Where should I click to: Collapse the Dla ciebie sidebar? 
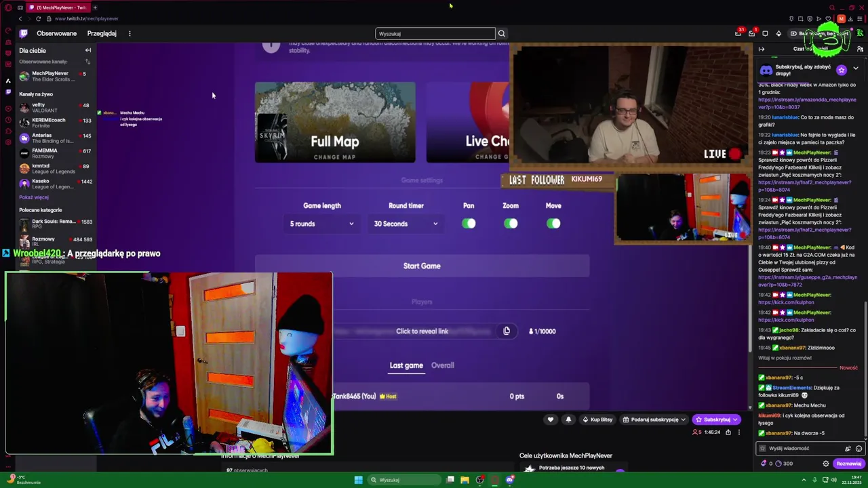[87, 50]
